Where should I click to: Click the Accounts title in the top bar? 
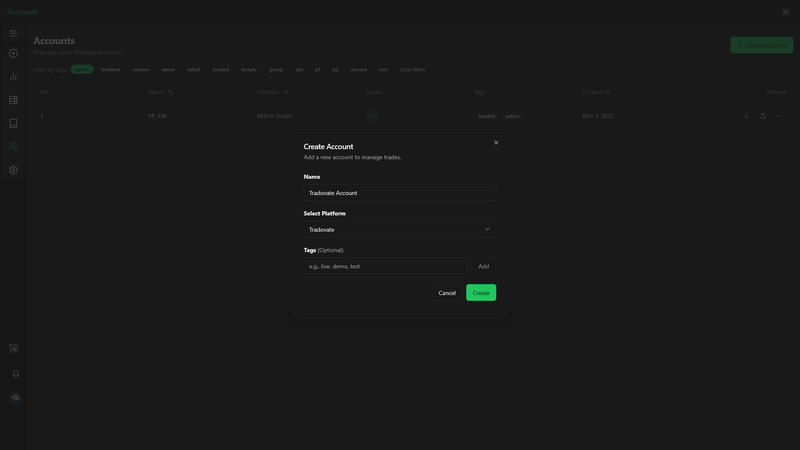(x=22, y=12)
